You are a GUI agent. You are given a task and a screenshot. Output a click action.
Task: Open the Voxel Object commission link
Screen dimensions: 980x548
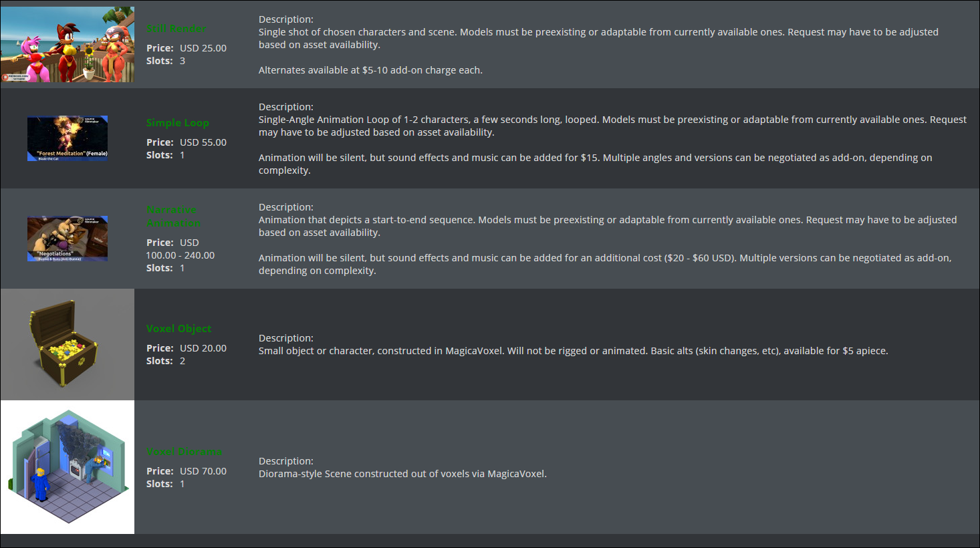click(x=179, y=328)
